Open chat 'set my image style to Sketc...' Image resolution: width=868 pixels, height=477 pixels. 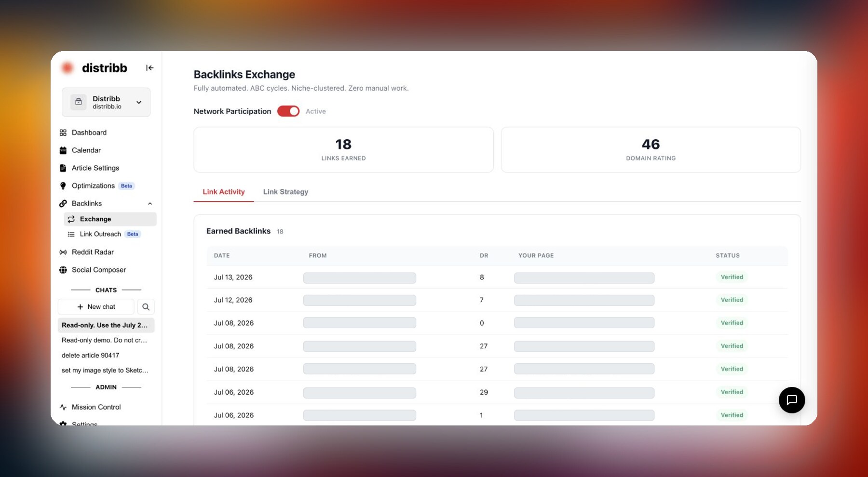[x=105, y=371]
